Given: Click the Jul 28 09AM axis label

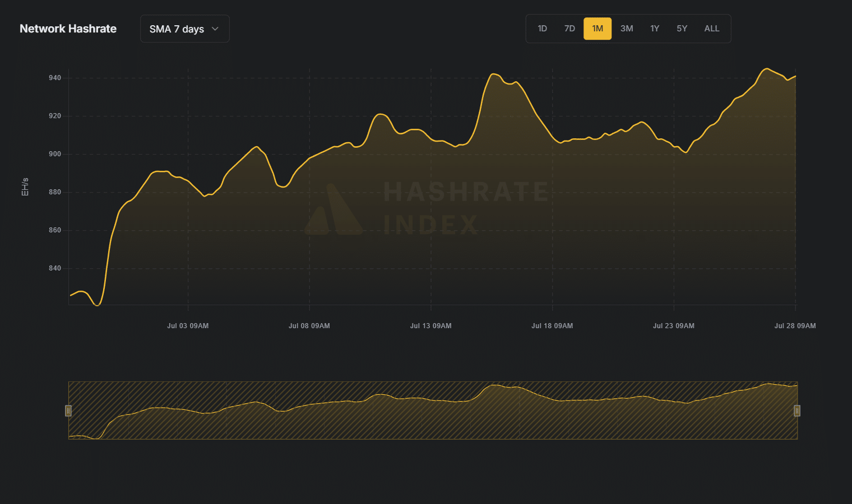Looking at the screenshot, I should pos(795,326).
